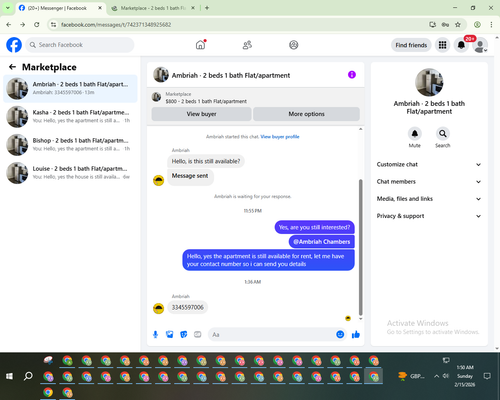The width and height of the screenshot is (500, 400).
Task: Open the View buyer profile link
Action: [280, 137]
